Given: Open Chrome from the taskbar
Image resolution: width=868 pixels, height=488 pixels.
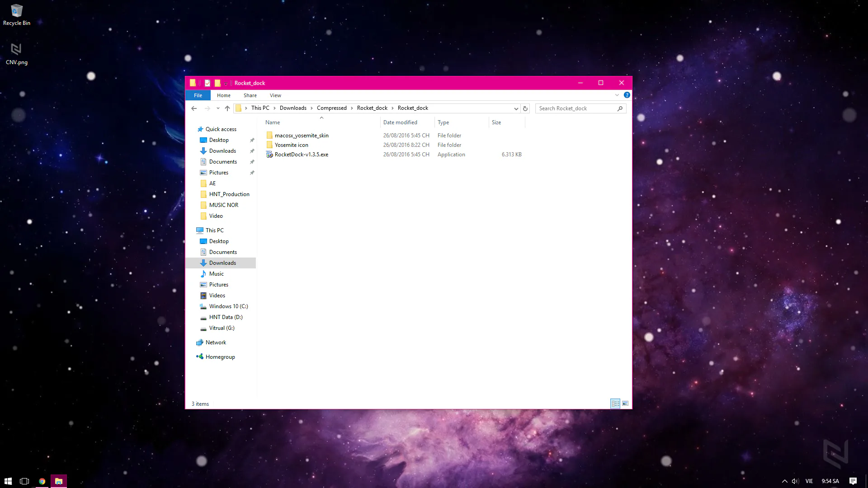Looking at the screenshot, I should 42,481.
